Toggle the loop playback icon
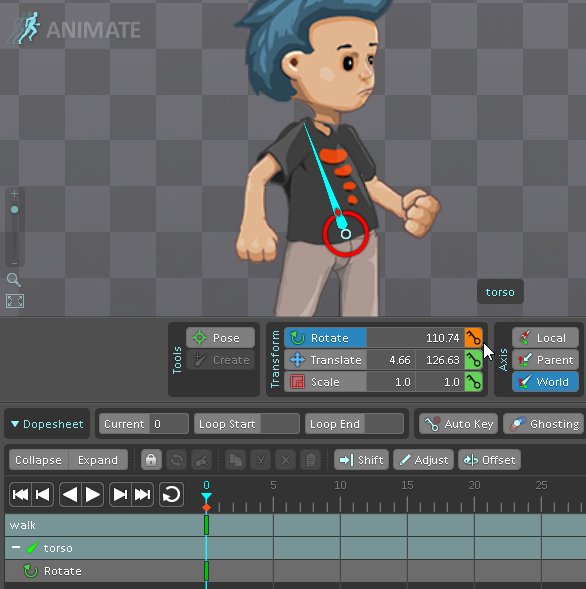 pyautogui.click(x=171, y=494)
